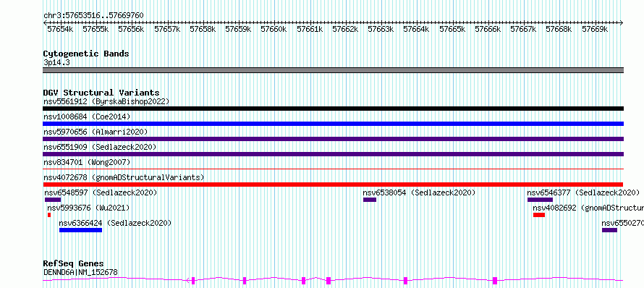Open nsv6366424 (Sedlazeck2020) label
Screen dimensions: 644x288
[x=115, y=223]
